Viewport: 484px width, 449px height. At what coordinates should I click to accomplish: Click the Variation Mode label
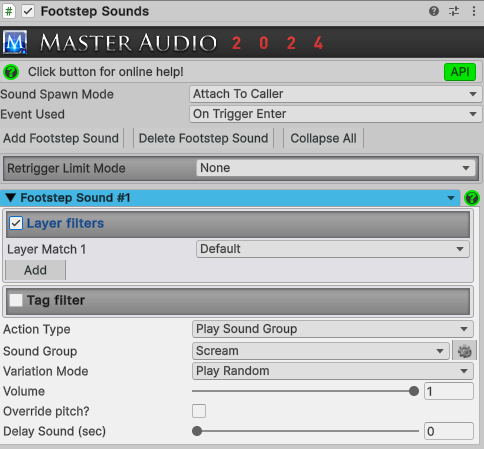[x=46, y=371]
